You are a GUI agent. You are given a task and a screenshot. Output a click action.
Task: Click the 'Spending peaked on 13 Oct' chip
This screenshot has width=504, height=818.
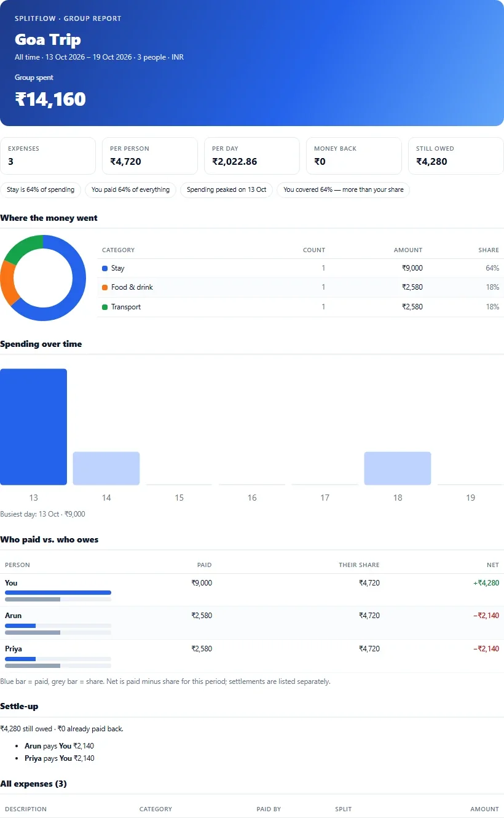tap(227, 189)
